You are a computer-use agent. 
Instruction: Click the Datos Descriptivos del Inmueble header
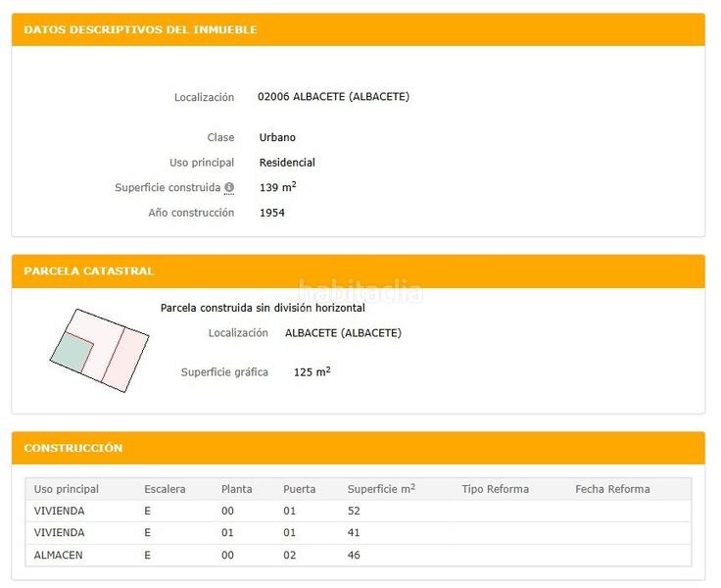(x=140, y=29)
